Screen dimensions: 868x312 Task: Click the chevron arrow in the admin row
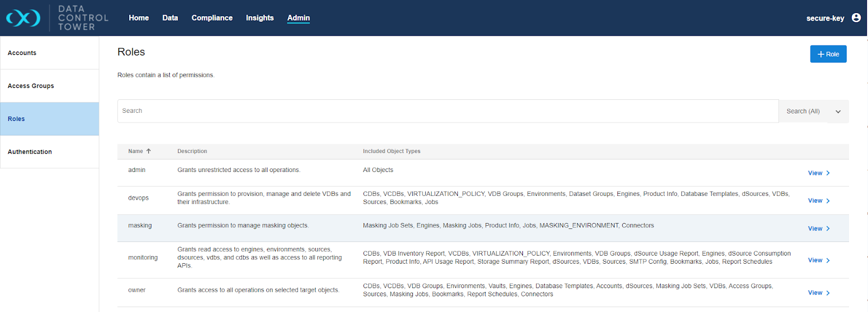pos(828,173)
